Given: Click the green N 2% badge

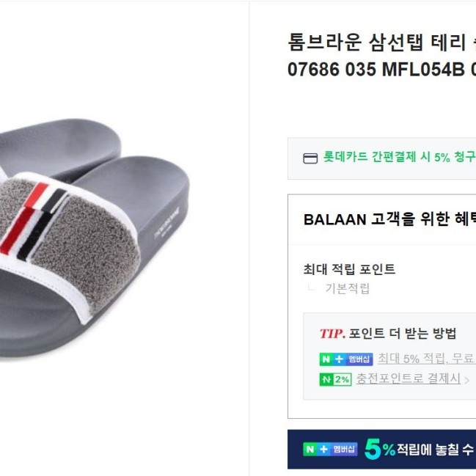Looking at the screenshot, I should pyautogui.click(x=335, y=379).
